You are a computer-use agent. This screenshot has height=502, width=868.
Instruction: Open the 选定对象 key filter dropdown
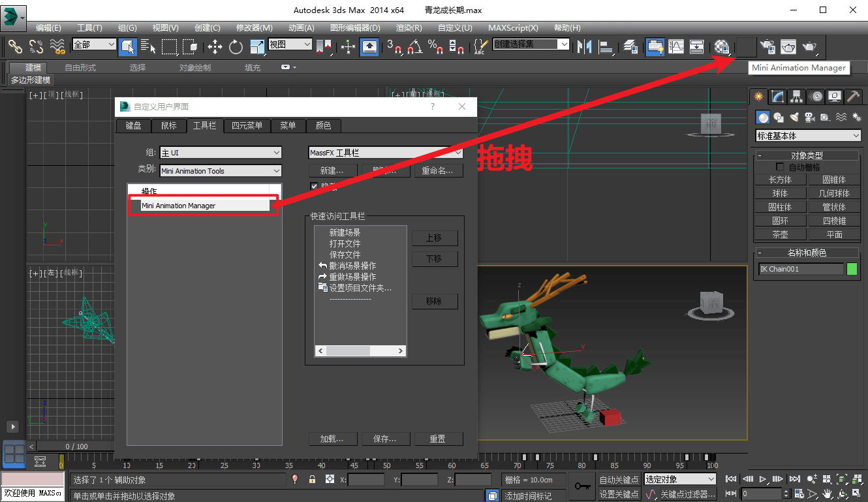(680, 480)
